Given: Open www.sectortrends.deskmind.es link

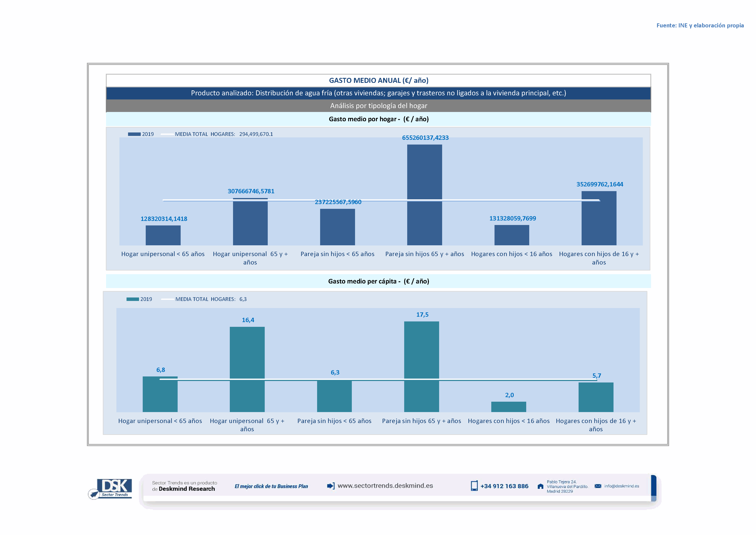Looking at the screenshot, I should 385,486.
